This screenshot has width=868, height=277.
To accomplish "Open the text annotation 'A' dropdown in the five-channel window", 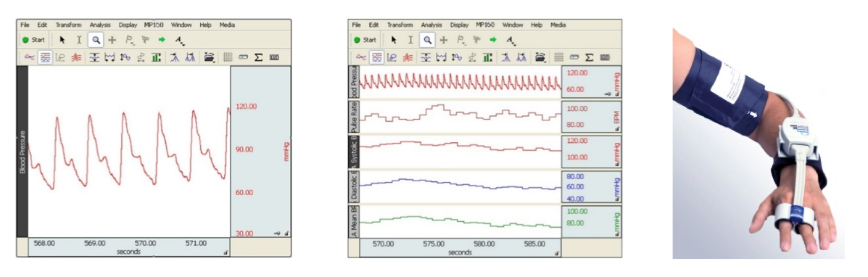I will pyautogui.click(x=511, y=41).
